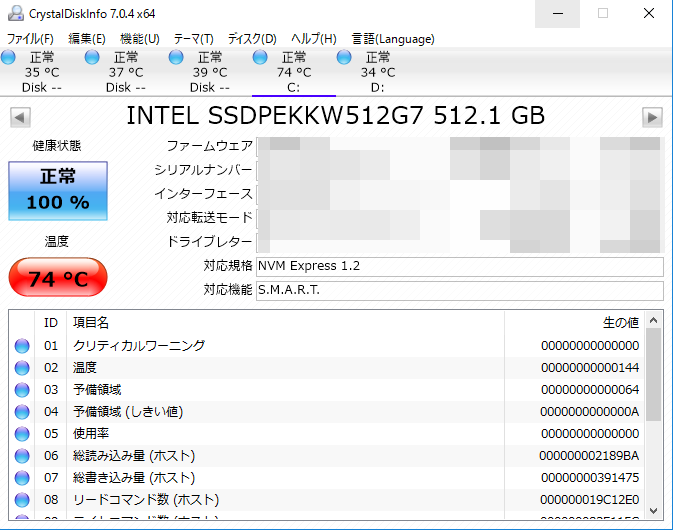
Task: Click raw value 00000000000064
Action: pyautogui.click(x=590, y=390)
